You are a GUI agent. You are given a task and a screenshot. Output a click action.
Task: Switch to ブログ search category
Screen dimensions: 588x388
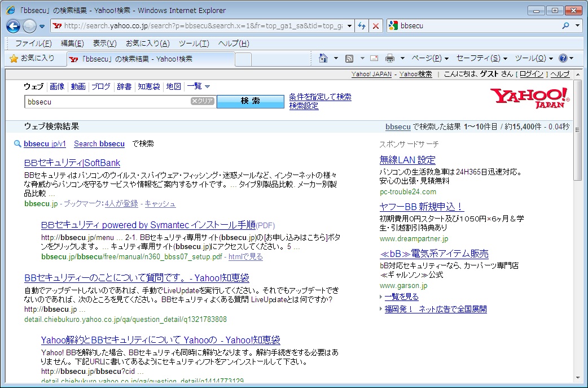click(x=101, y=86)
